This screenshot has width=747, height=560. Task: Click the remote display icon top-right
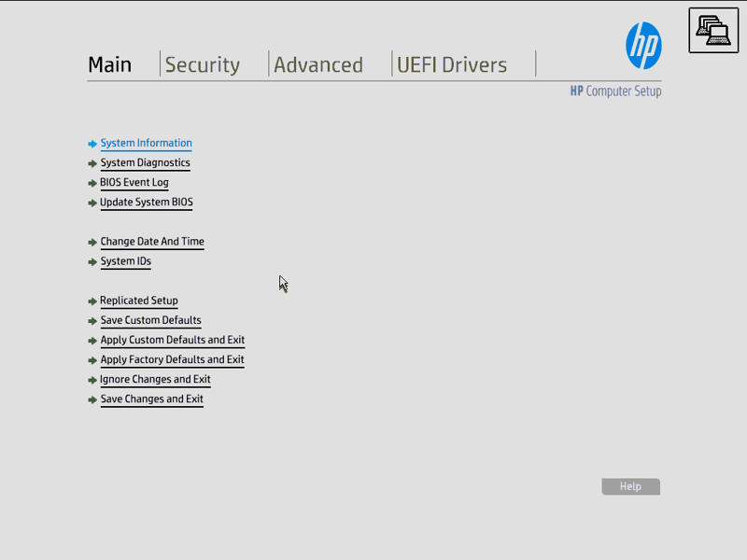coord(713,31)
